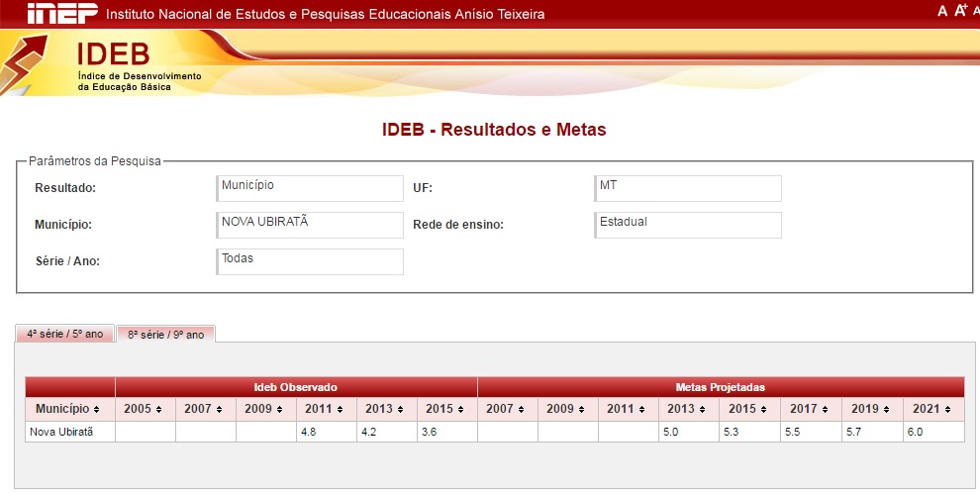Select the 8ª série / 9º ano tab
Viewport: 980px width, 495px height.
[165, 335]
